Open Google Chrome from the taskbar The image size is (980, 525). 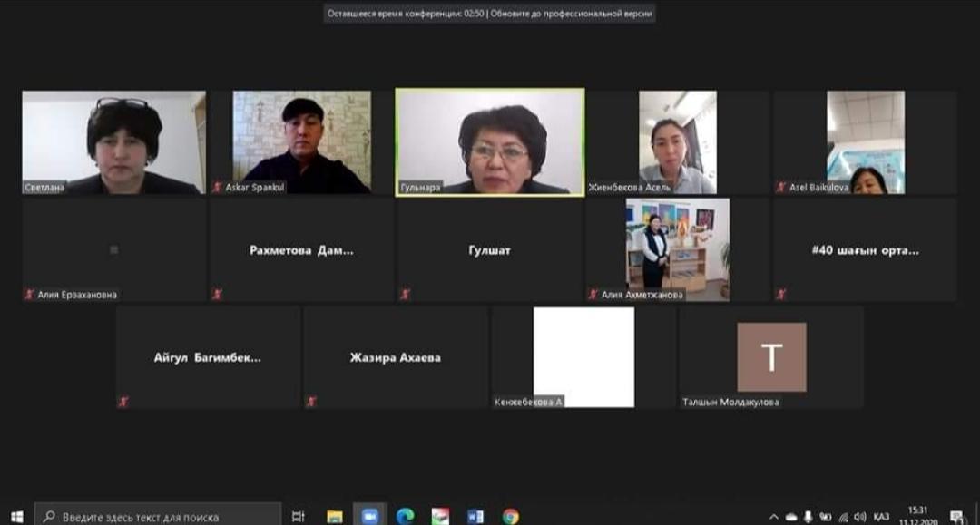coord(510,517)
